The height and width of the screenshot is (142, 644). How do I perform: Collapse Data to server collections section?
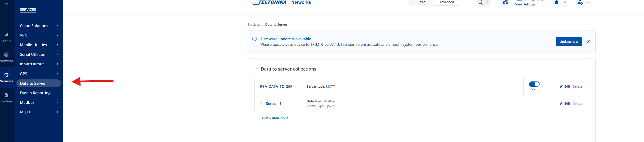[x=257, y=69]
